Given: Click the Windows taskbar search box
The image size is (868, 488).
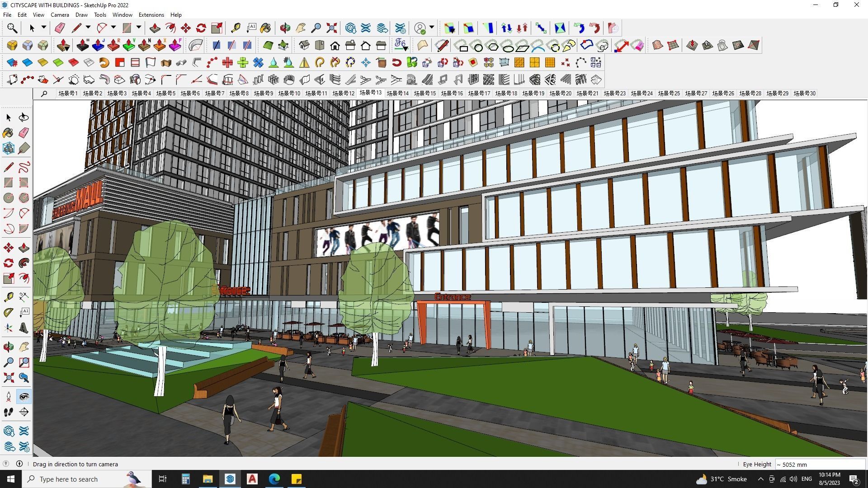Looking at the screenshot, I should coord(87,479).
